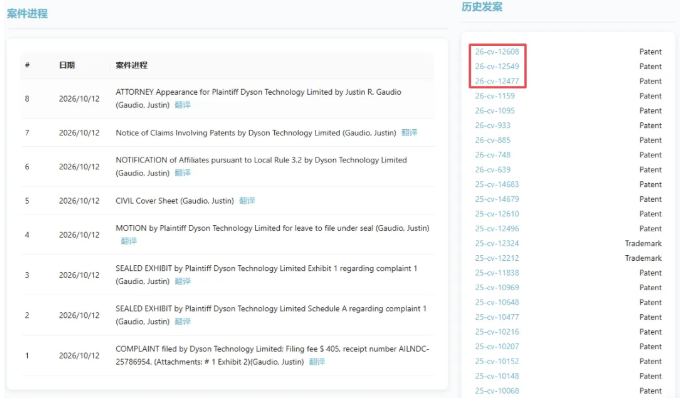
Task: Translate the ATTORNEY Appearance entry
Action: pos(183,105)
